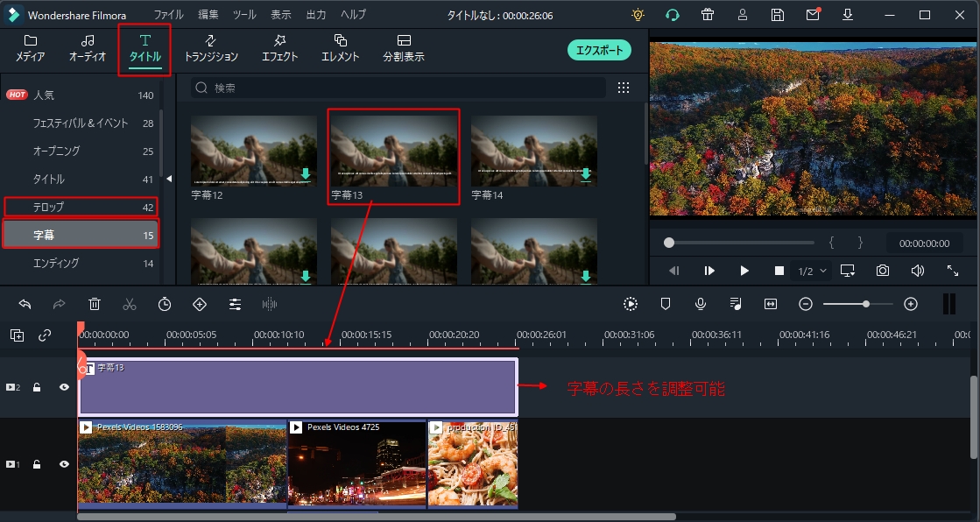Viewport: 980px width, 522px height.
Task: Switch to the オーディオ audio tab
Action: point(88,49)
